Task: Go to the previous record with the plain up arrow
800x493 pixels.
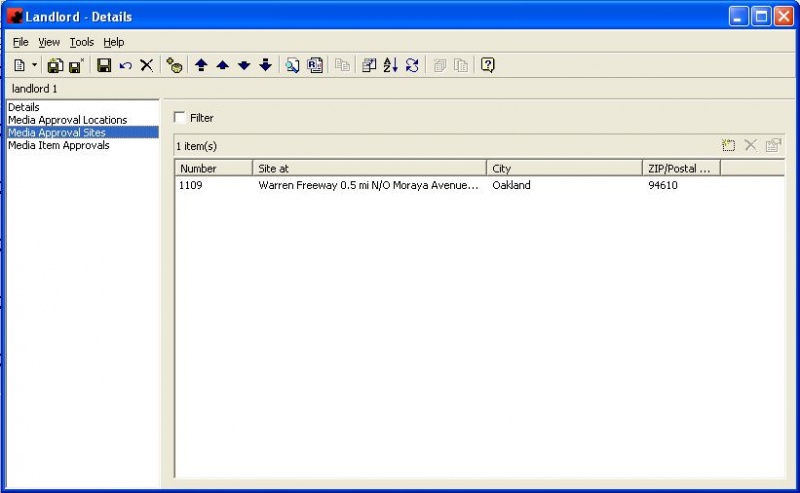Action: click(x=222, y=65)
